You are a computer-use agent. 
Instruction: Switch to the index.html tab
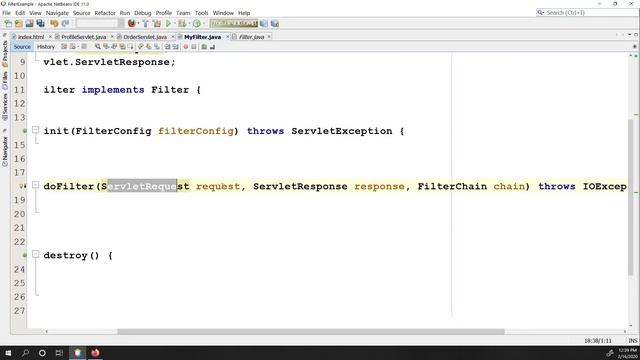pos(31,37)
